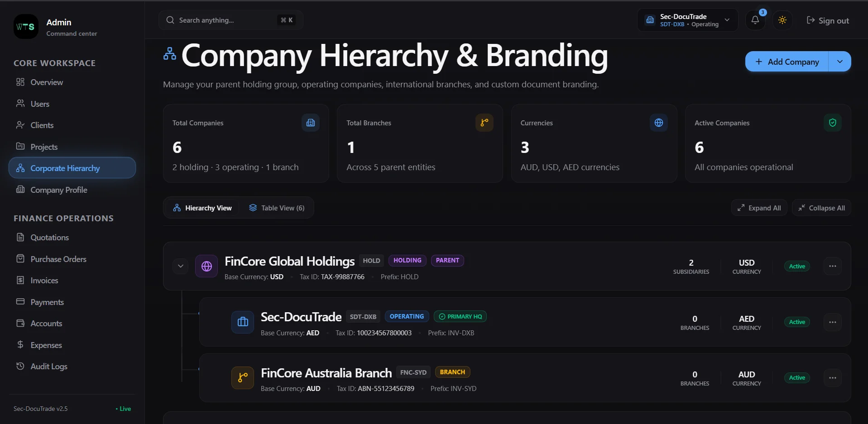Expand all hierarchy nodes
This screenshot has width=868, height=424.
click(x=759, y=208)
